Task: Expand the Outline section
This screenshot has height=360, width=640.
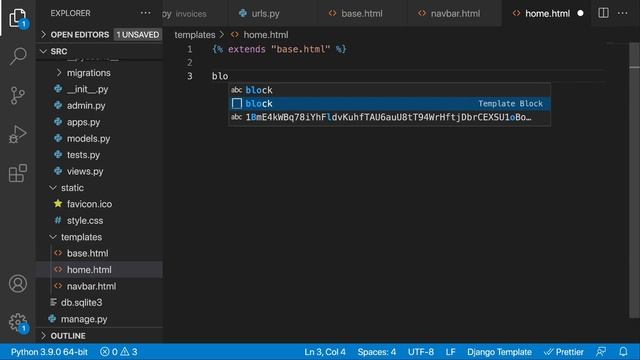Action: tap(44, 336)
